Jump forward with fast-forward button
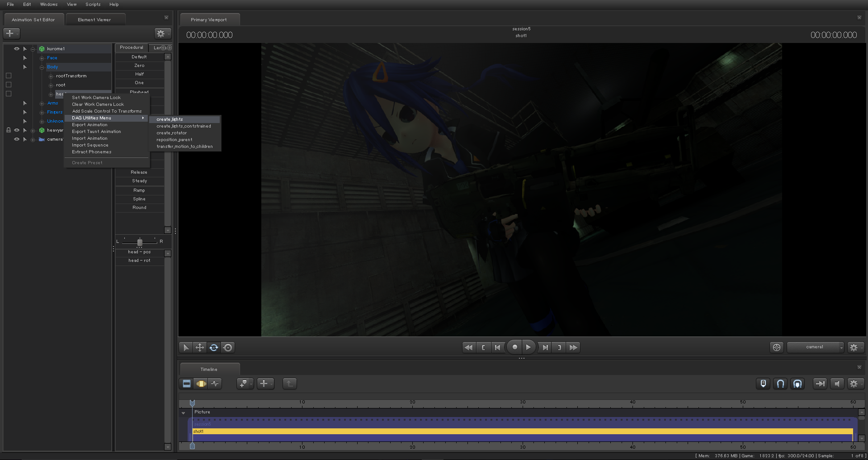 [x=574, y=347]
